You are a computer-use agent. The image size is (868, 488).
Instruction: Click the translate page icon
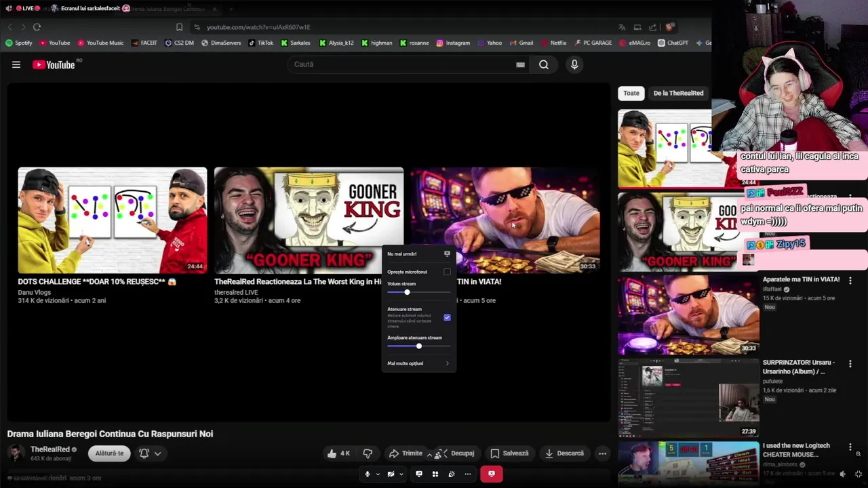coord(622,27)
